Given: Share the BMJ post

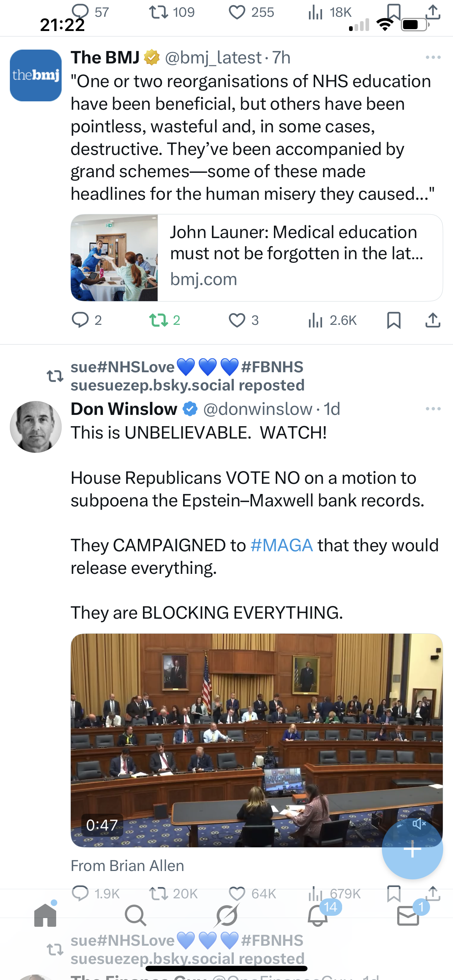Looking at the screenshot, I should tap(433, 320).
